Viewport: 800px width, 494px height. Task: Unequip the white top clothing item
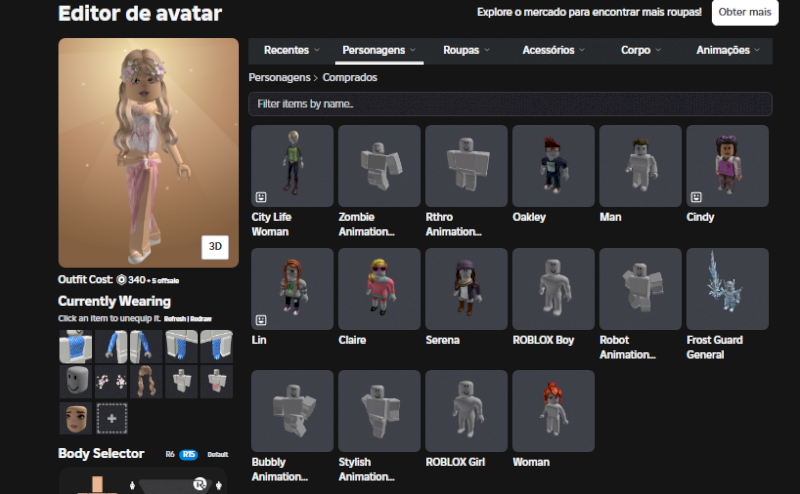pyautogui.click(x=181, y=381)
